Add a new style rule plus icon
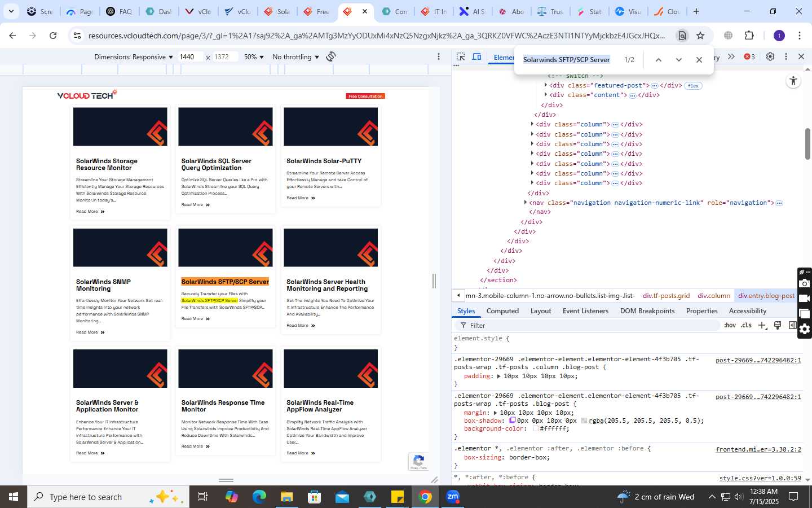The image size is (812, 508). pos(762,325)
